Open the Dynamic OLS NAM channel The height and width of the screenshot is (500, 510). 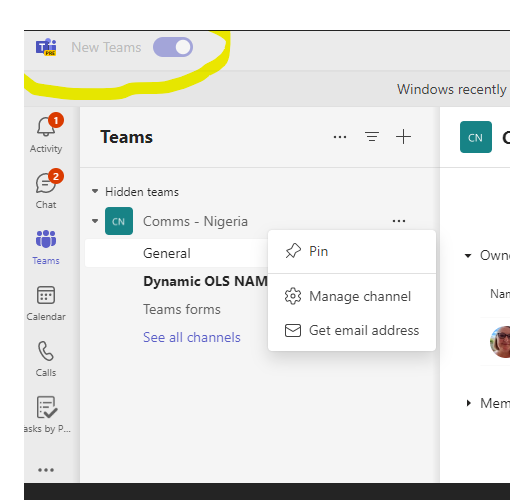[205, 281]
